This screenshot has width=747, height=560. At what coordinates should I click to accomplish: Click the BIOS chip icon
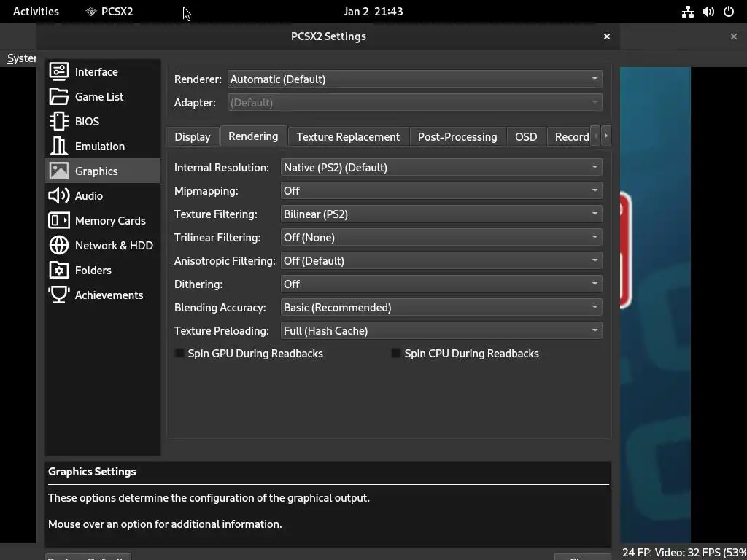click(59, 122)
